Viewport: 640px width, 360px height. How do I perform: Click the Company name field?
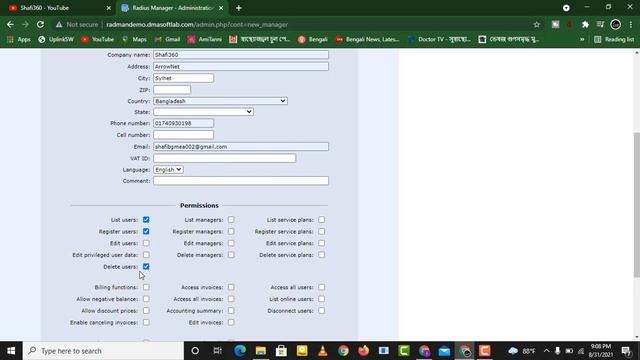(x=241, y=54)
